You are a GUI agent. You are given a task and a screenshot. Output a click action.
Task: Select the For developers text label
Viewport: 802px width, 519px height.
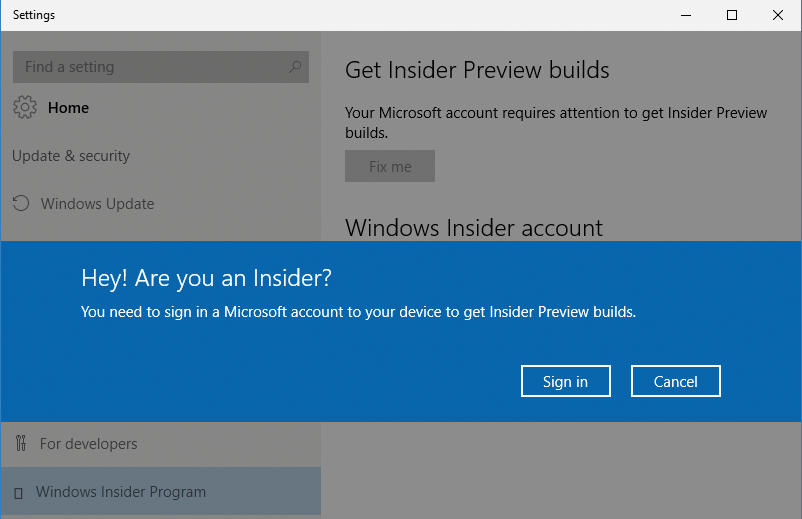coord(88,443)
